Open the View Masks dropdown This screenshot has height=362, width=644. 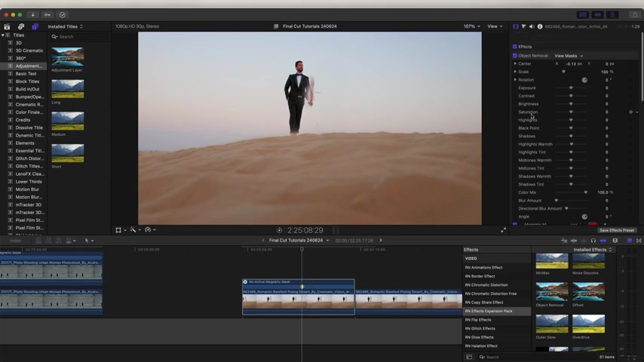point(569,56)
